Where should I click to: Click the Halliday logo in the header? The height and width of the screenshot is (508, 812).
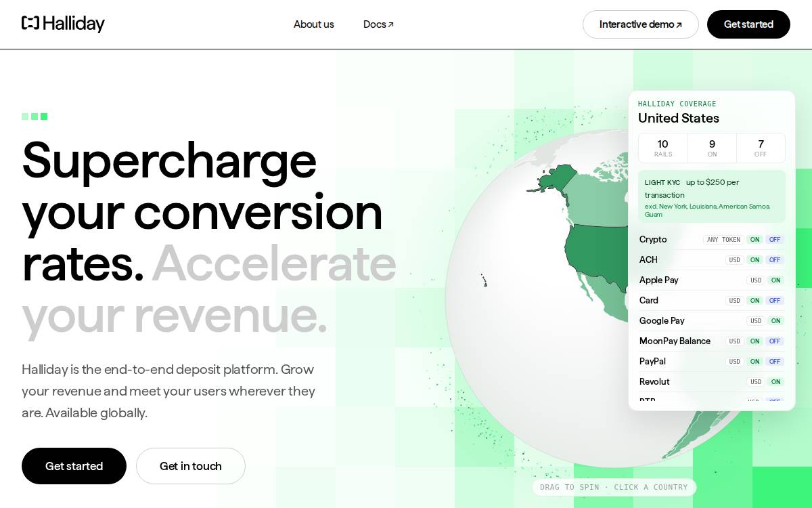(x=63, y=24)
